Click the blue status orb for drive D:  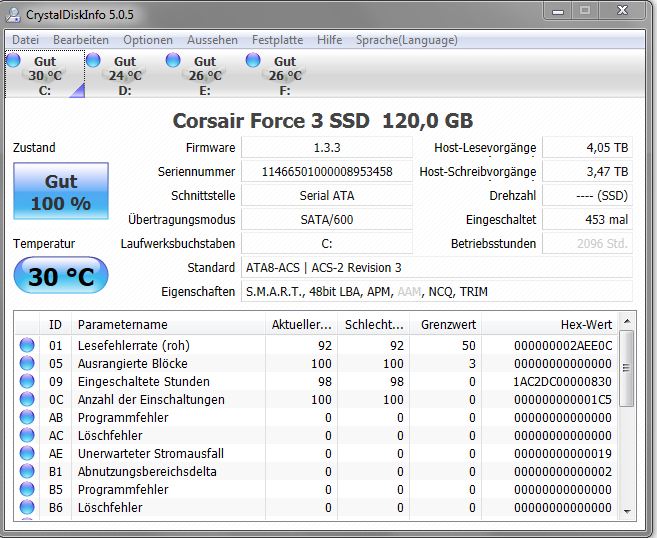click(93, 60)
